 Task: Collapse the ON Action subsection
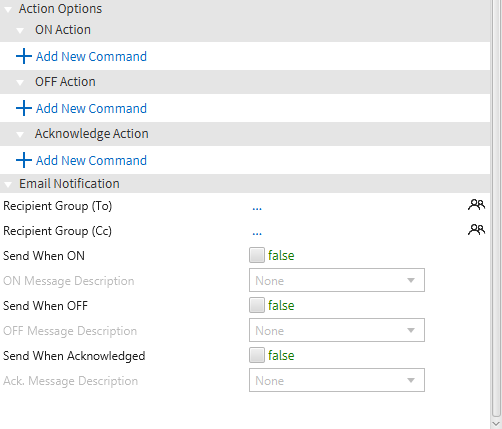tap(20, 31)
